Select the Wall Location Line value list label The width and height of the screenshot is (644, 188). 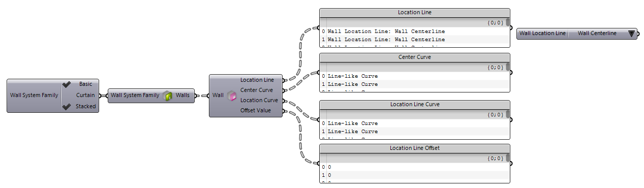(542, 34)
